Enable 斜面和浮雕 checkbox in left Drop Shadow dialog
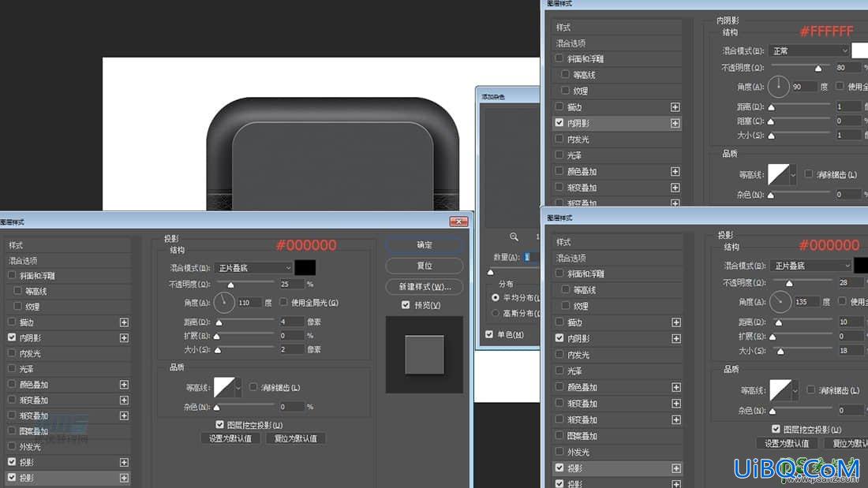The image size is (868, 488). point(12,275)
